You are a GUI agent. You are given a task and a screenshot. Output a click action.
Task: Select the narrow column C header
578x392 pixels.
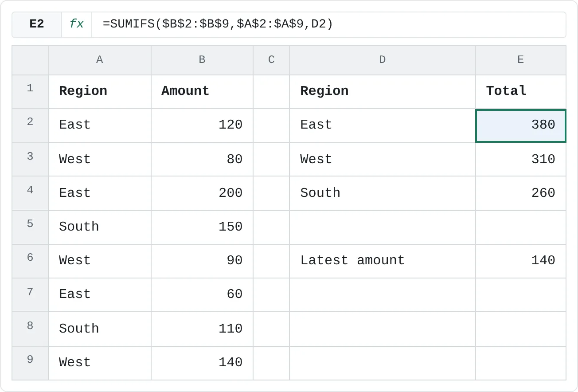click(x=271, y=60)
